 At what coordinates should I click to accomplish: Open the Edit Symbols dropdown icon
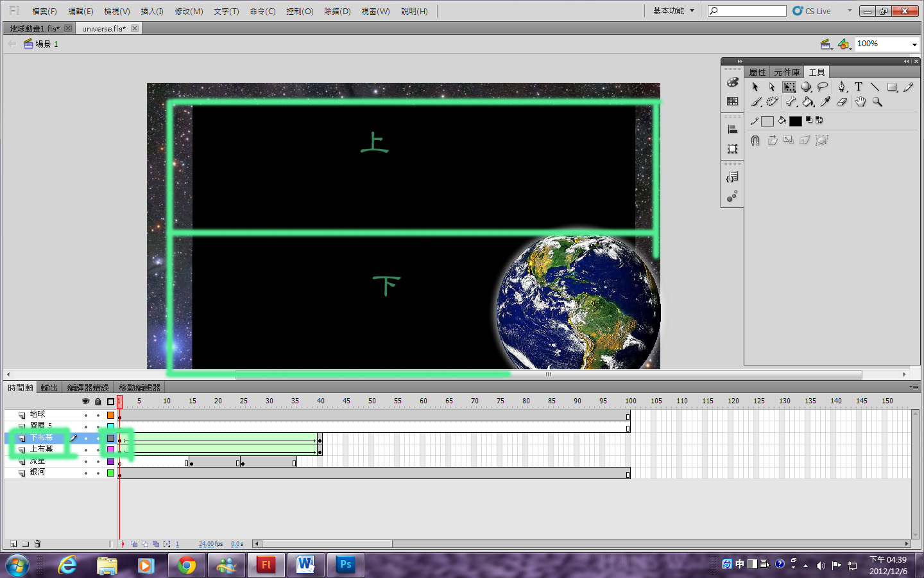[844, 44]
